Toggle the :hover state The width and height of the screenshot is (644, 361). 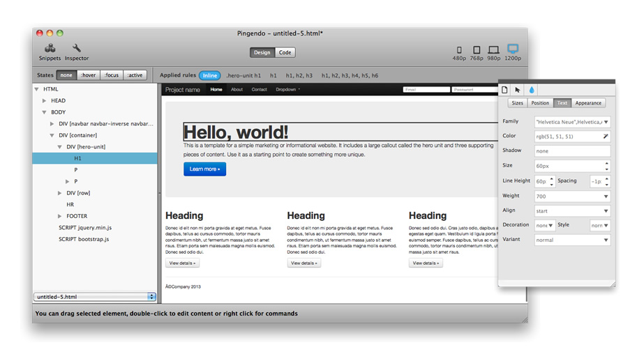click(x=88, y=75)
